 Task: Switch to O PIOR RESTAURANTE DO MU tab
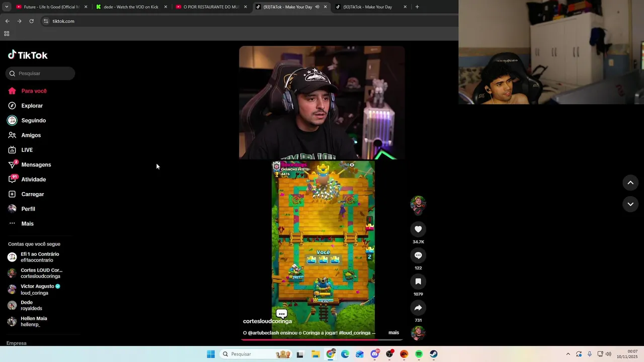211,7
